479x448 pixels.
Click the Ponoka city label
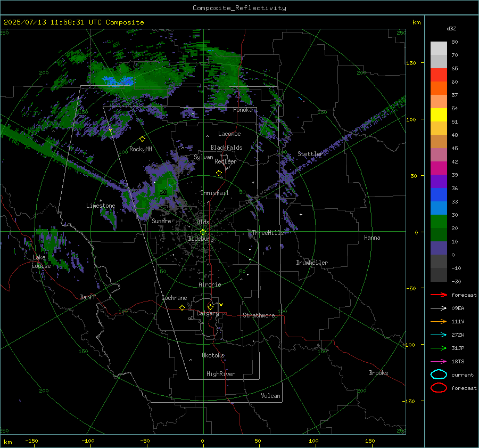[243, 110]
